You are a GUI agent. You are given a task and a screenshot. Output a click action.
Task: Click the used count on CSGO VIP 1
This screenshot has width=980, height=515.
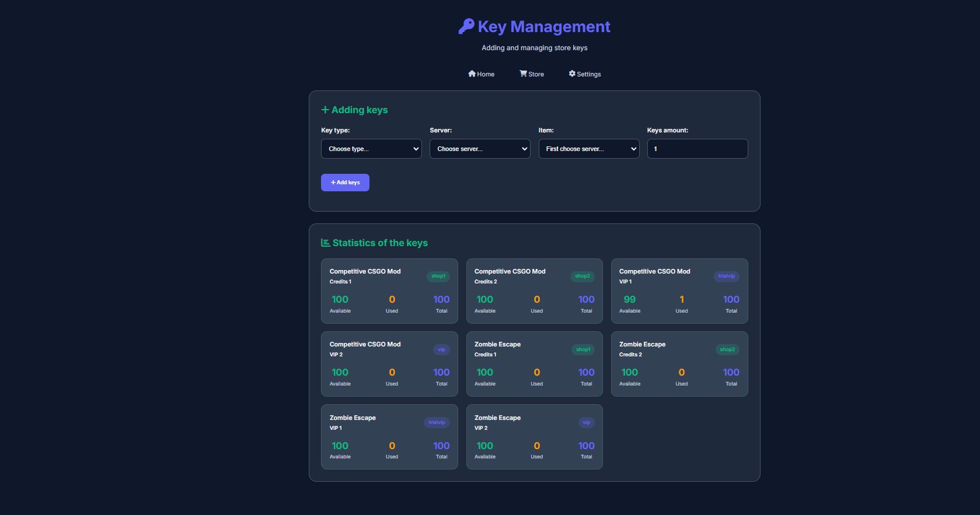coord(681,299)
